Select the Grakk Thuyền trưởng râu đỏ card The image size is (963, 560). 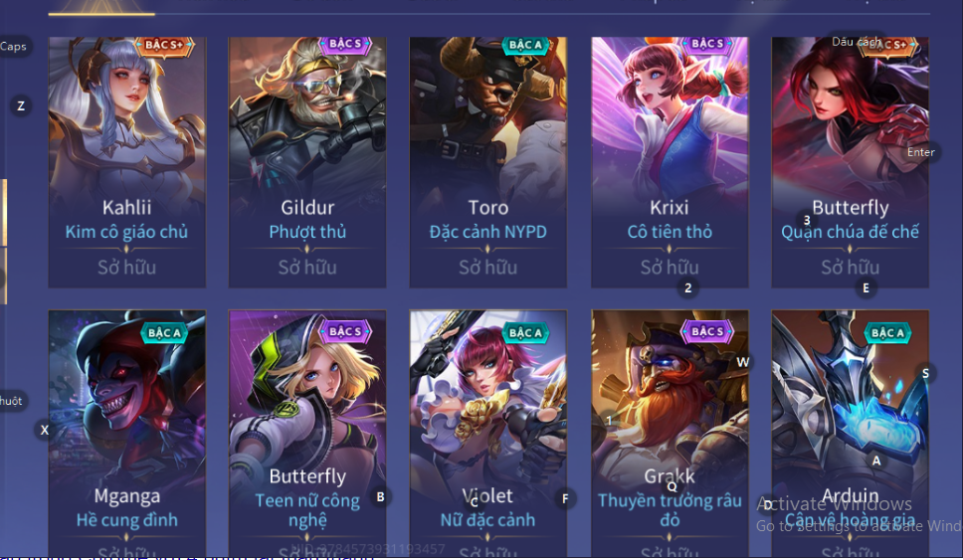tap(670, 433)
